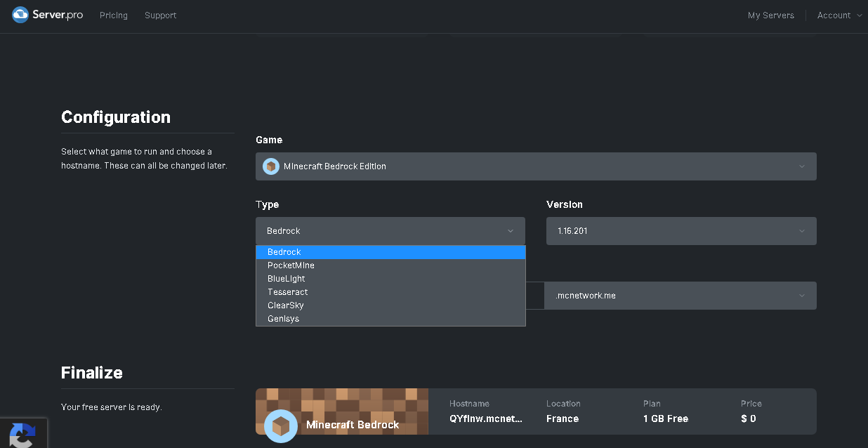Click the Minecraft Bedrock cube icon in Finalize
868x448 pixels.
281,426
